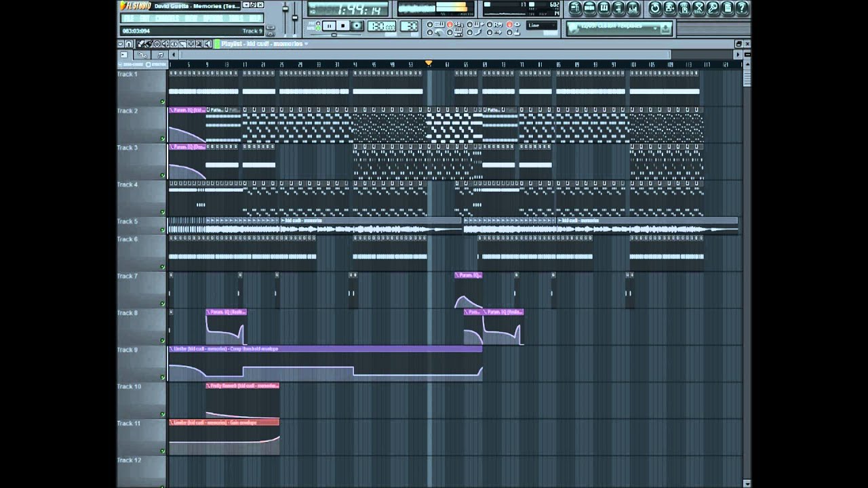Open the playlist options menu arrow
Image resolution: width=868 pixels, height=488 pixels.
coord(121,44)
